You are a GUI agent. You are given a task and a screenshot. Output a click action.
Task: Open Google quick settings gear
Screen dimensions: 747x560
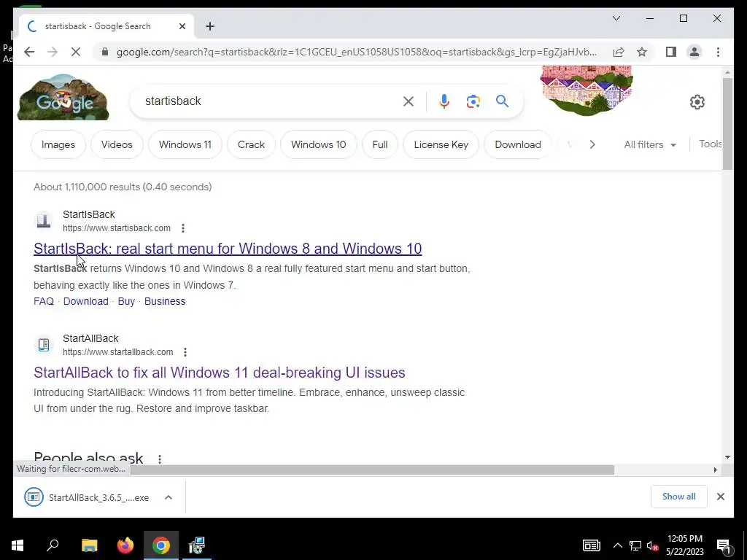pyautogui.click(x=697, y=102)
